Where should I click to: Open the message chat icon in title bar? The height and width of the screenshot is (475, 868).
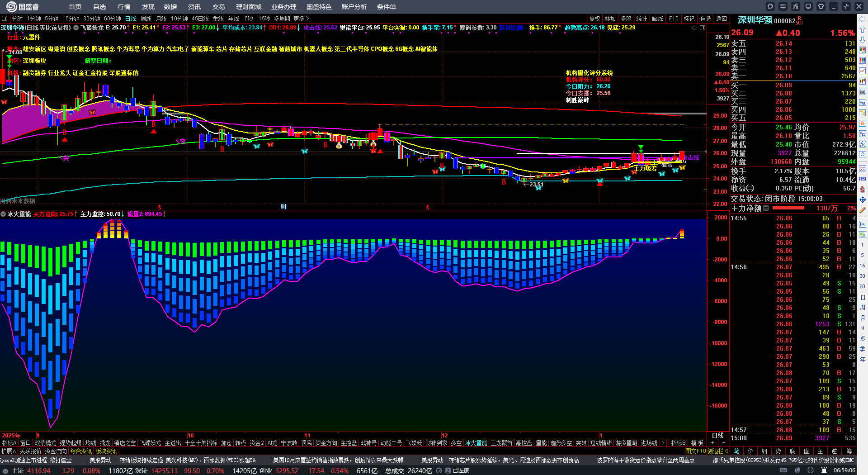[x=770, y=6]
